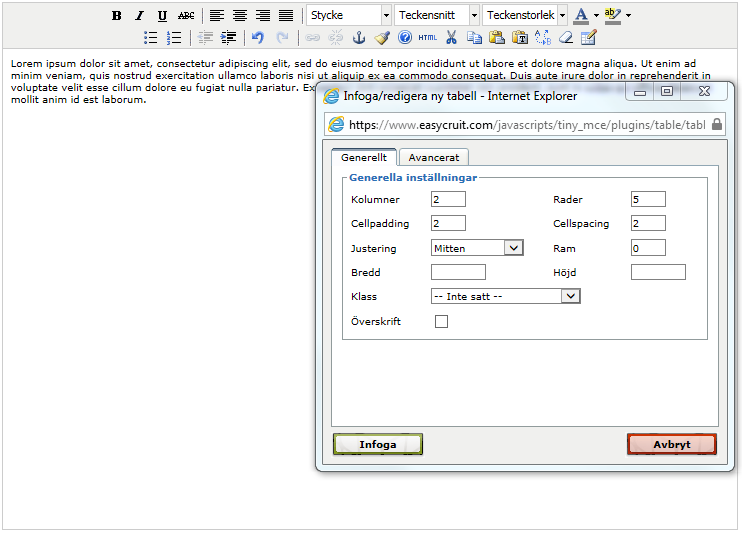This screenshot has width=742, height=534.
Task: Increase indent of paragraph
Action: pyautogui.click(x=229, y=37)
